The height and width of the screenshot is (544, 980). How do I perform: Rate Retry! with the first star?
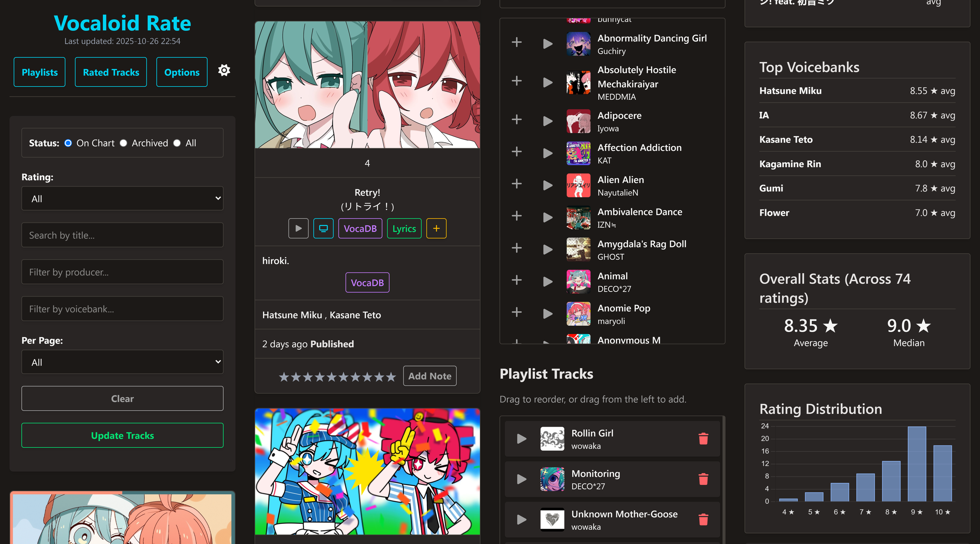coord(284,376)
